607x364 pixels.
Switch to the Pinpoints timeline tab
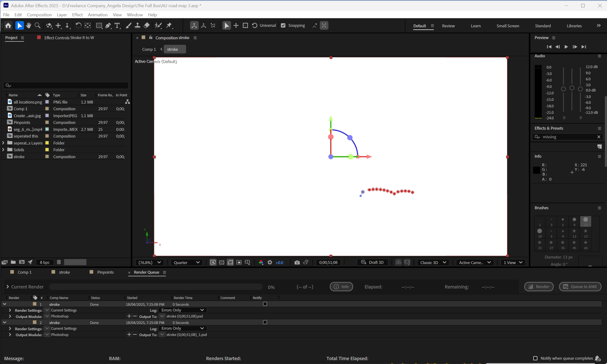tap(105, 272)
